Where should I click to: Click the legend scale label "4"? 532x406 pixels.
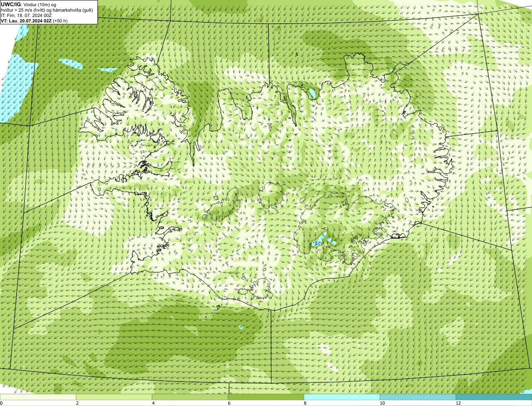(153, 403)
